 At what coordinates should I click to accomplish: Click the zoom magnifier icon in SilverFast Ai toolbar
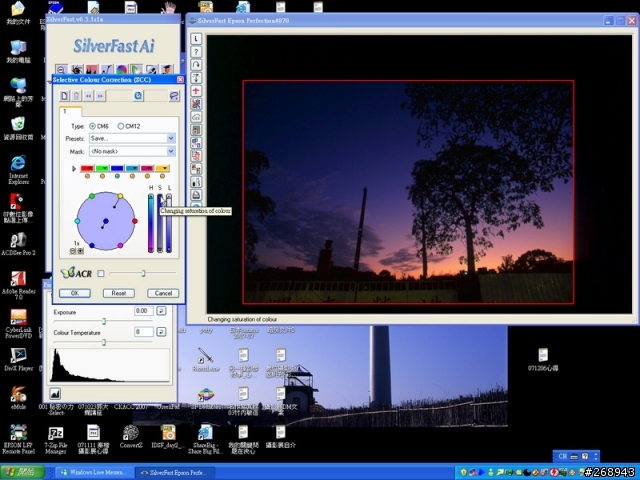(x=61, y=70)
